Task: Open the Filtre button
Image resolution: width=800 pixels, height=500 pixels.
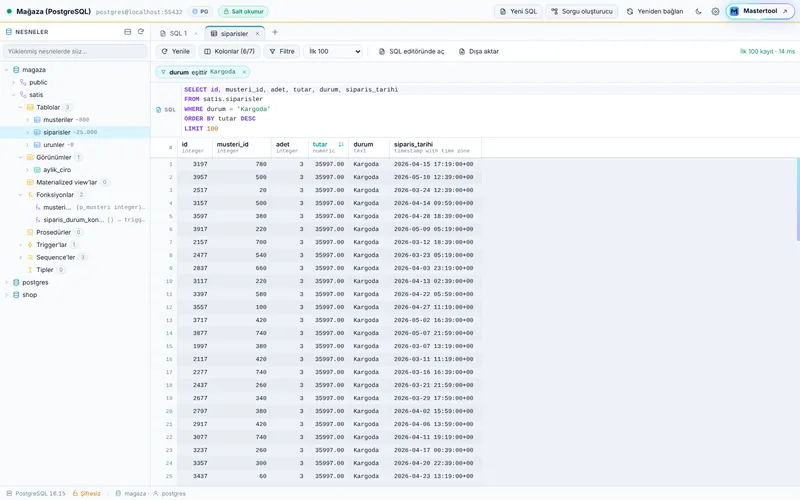Action: click(282, 52)
